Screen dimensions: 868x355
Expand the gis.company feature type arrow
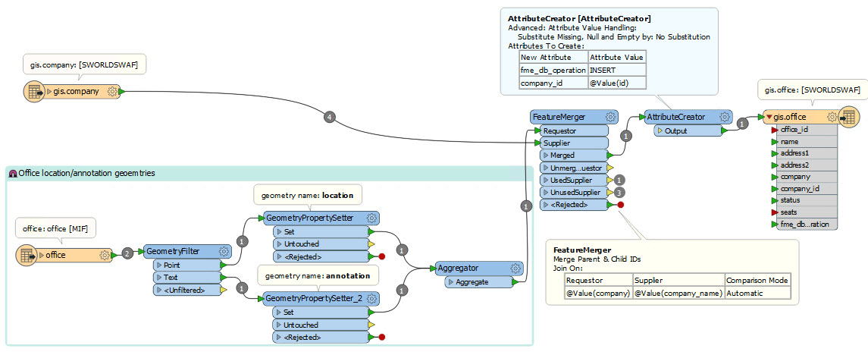pyautogui.click(x=49, y=91)
